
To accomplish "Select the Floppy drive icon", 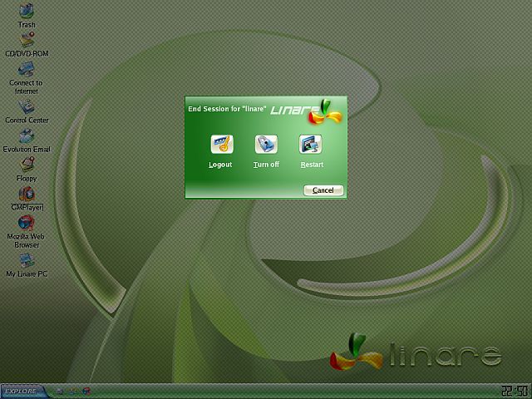I will (27, 165).
